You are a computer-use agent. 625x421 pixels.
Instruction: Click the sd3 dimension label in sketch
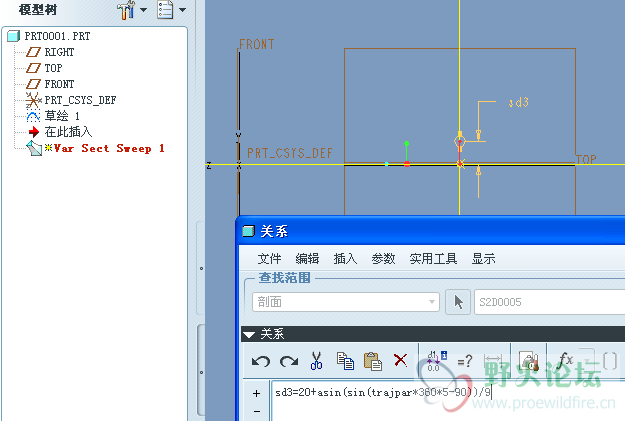coord(518,102)
